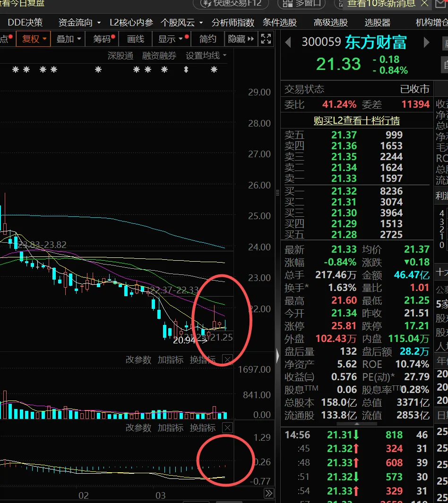Open the 分析师指数 menu
The width and height of the screenshot is (448, 503).
[233, 23]
